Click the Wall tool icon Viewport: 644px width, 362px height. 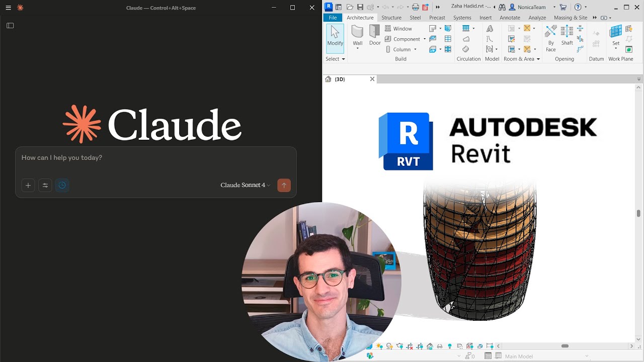(x=357, y=31)
